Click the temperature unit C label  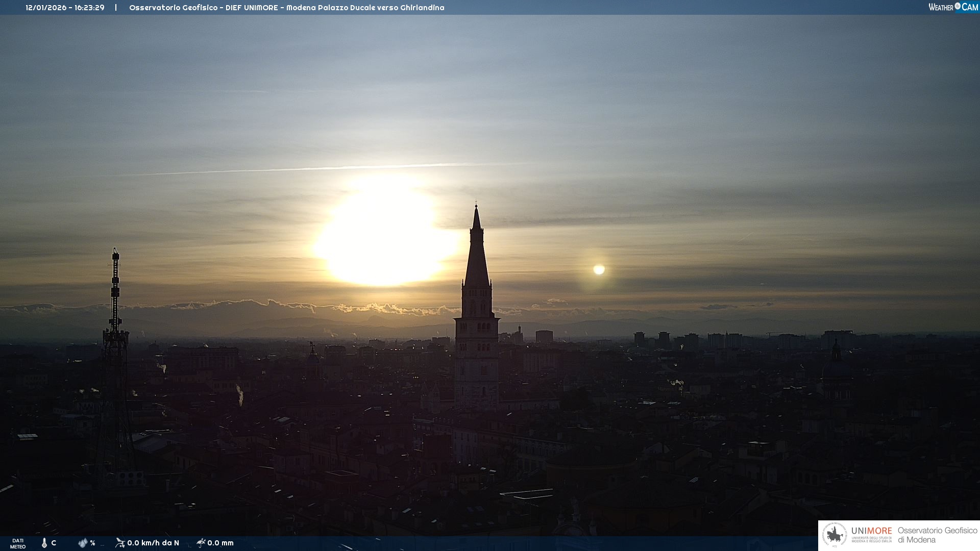(54, 543)
